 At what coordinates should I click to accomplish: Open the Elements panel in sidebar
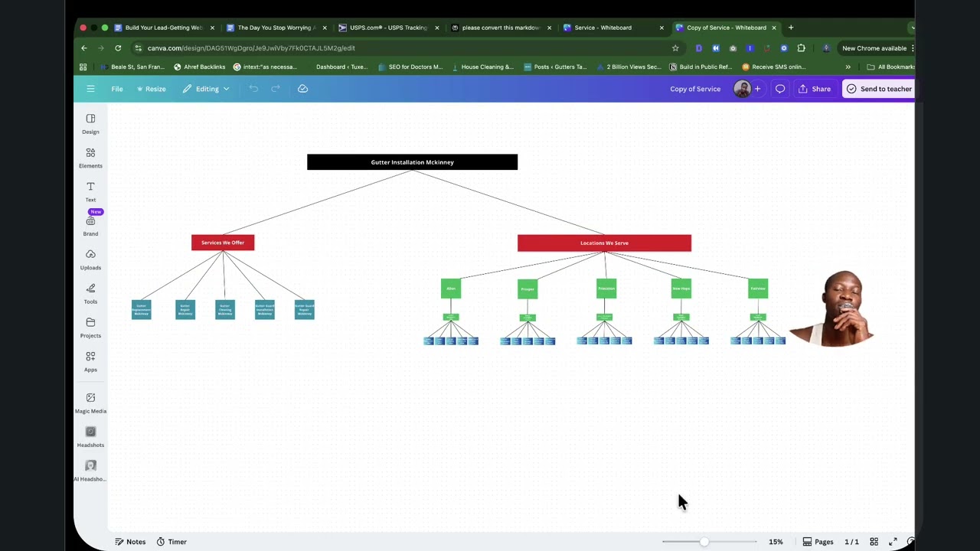click(90, 158)
